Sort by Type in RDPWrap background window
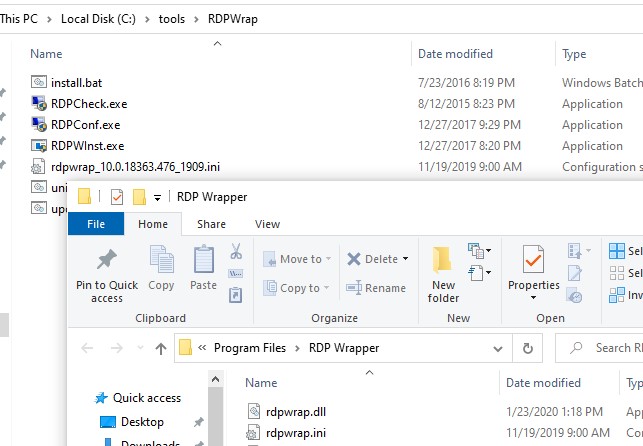Viewport: 643px width, 446px height. click(x=574, y=54)
